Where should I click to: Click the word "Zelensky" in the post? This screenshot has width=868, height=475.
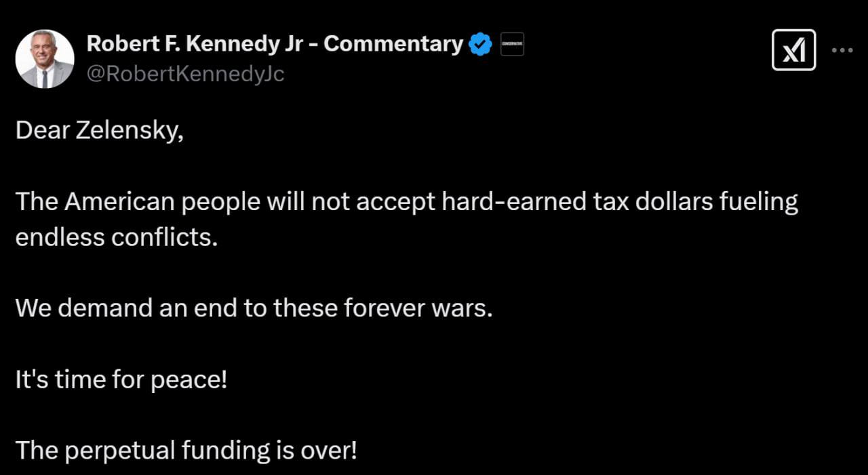[x=130, y=131]
